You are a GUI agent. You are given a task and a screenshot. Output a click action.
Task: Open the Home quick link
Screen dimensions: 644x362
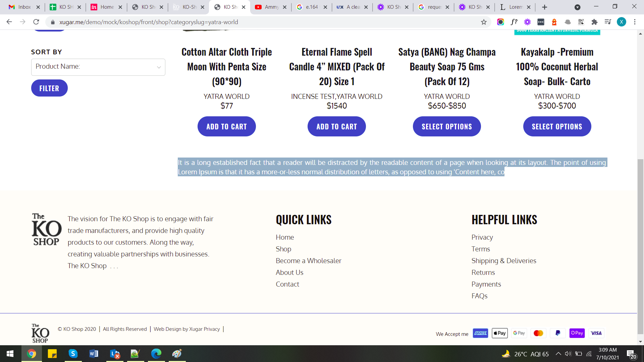coord(285,237)
